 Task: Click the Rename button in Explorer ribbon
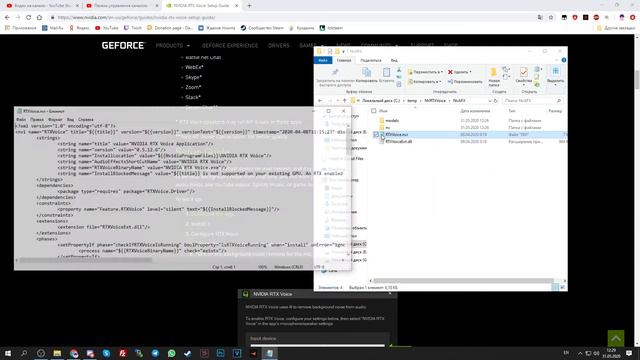pos(465,82)
